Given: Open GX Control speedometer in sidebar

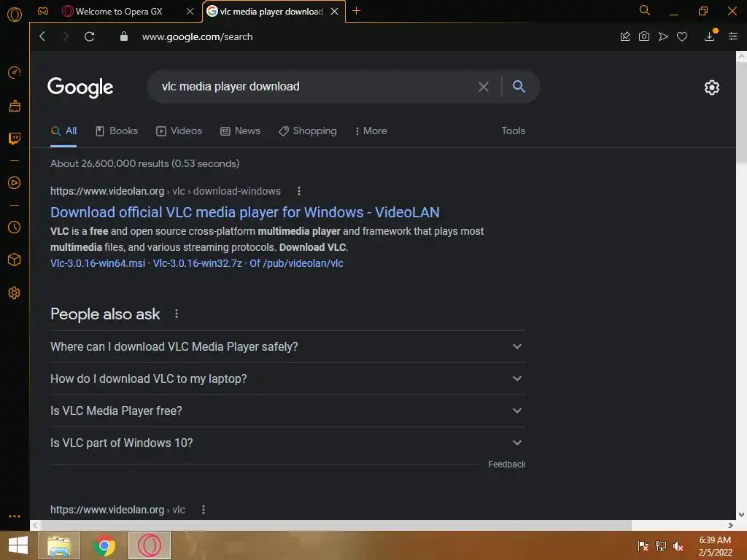Looking at the screenshot, I should tap(15, 72).
